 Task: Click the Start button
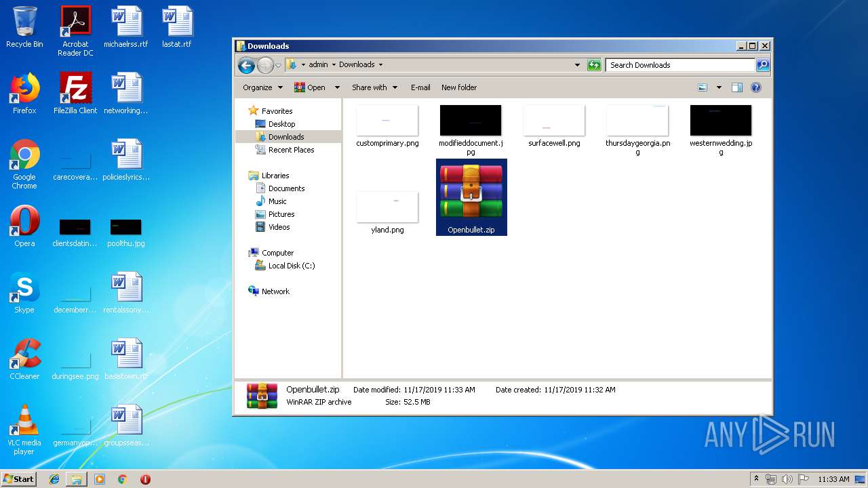[19, 479]
